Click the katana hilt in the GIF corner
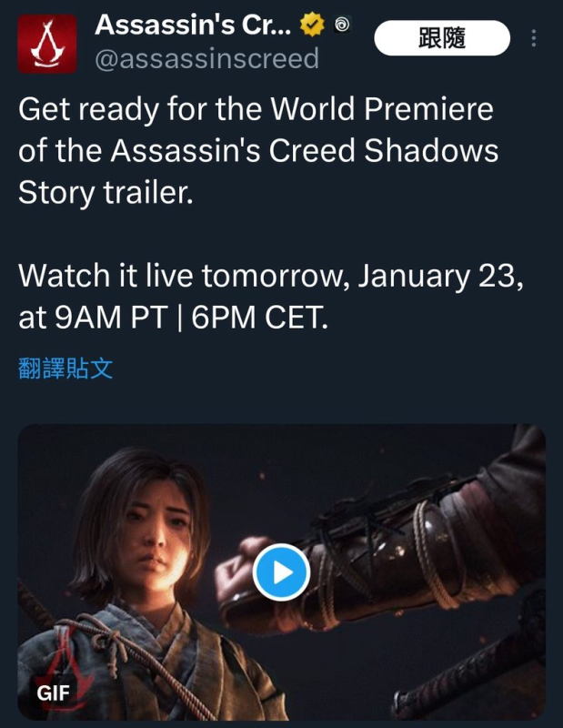This screenshot has width=563, height=728. 468,673
